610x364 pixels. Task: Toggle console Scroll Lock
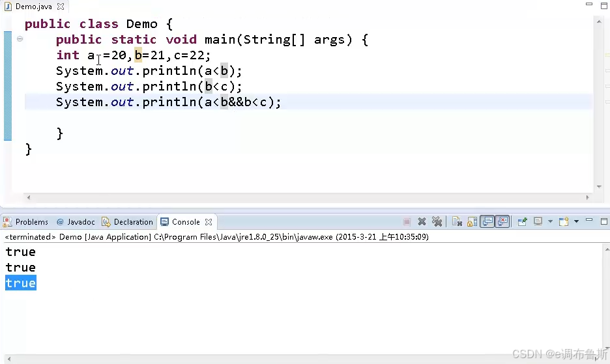[472, 221]
